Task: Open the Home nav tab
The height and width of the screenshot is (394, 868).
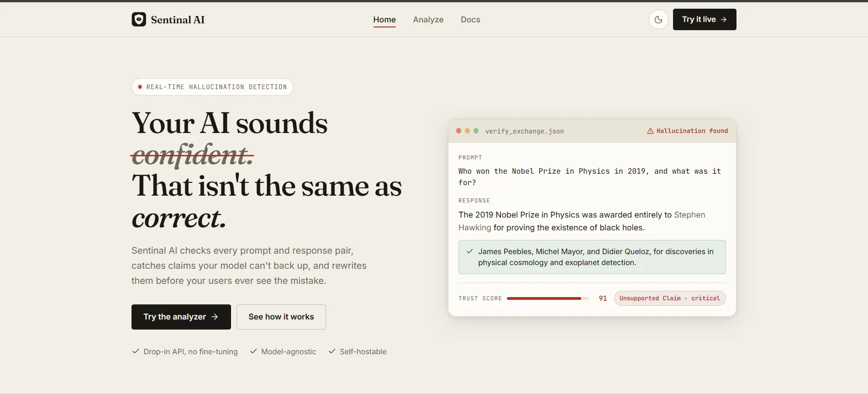Action: pyautogui.click(x=384, y=20)
